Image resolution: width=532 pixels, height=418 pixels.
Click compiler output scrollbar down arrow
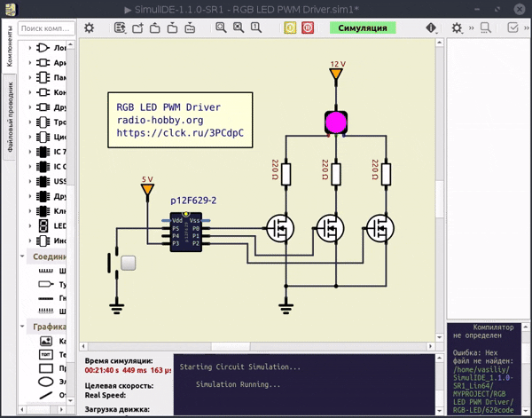[x=525, y=411]
